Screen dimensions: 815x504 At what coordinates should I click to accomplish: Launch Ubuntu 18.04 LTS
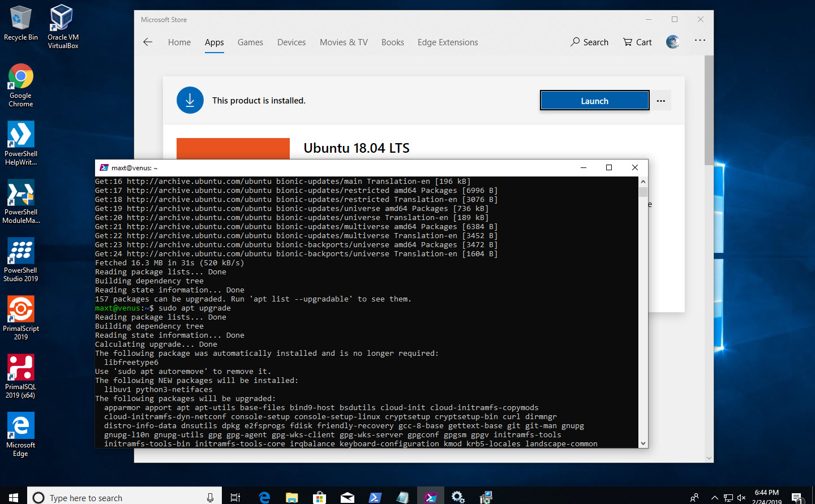click(x=594, y=101)
